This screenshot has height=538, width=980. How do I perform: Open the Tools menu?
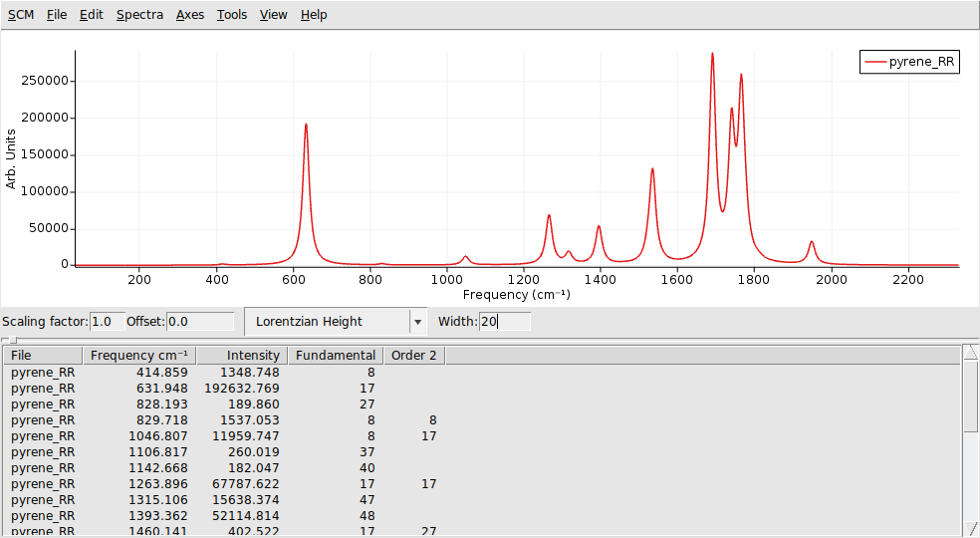(x=232, y=15)
